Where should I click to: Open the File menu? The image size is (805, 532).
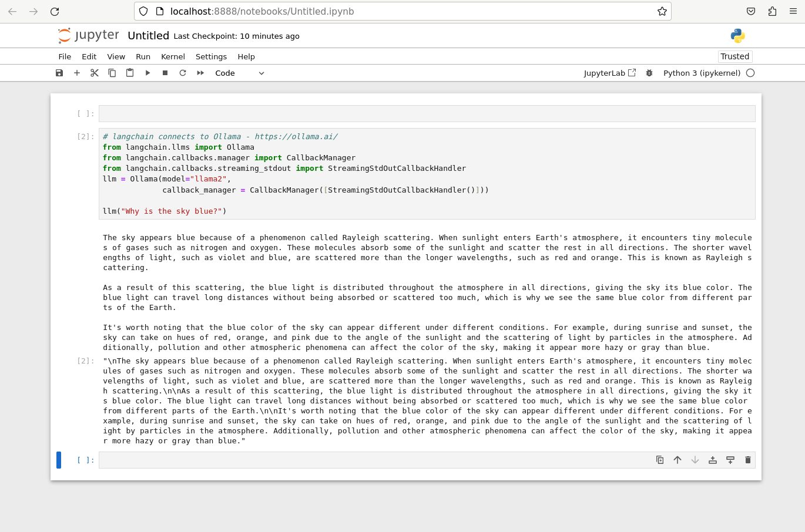click(65, 56)
